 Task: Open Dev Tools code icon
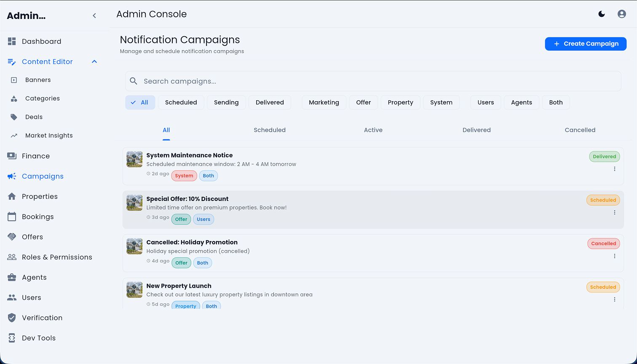pos(12,338)
